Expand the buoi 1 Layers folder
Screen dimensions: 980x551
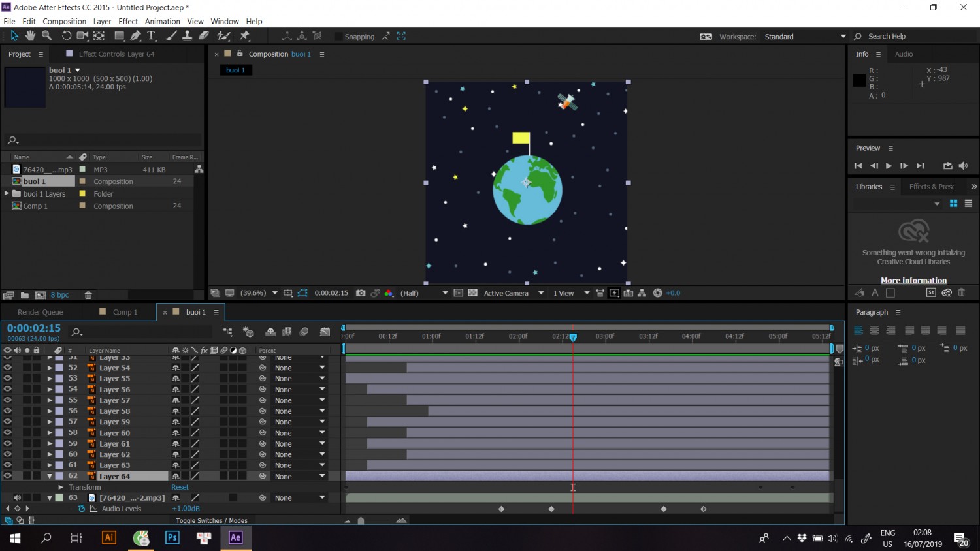coord(7,194)
